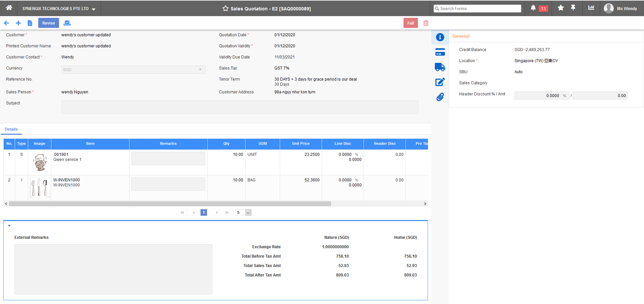644x304 pixels.
Task: Open the delivery truck panel on the sidebar
Action: [440, 67]
